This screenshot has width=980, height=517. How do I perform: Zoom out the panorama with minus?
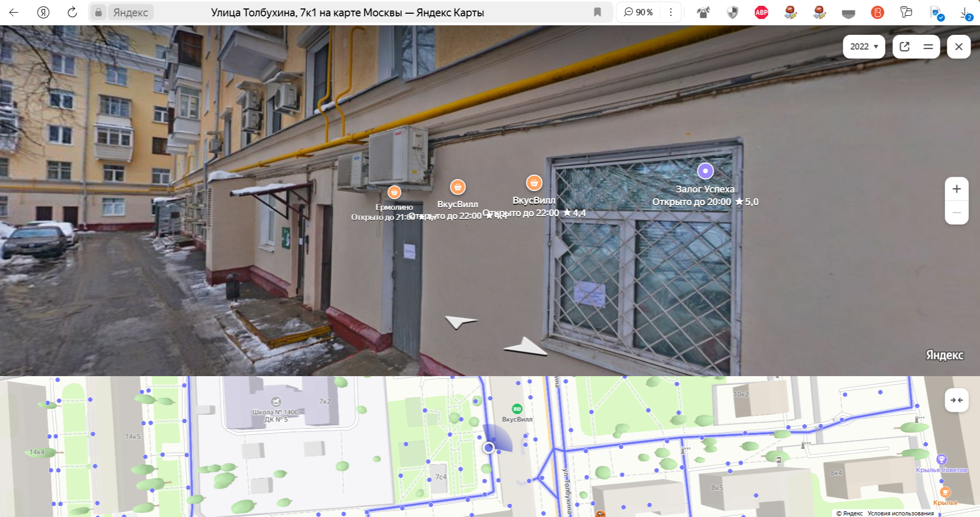click(x=956, y=213)
